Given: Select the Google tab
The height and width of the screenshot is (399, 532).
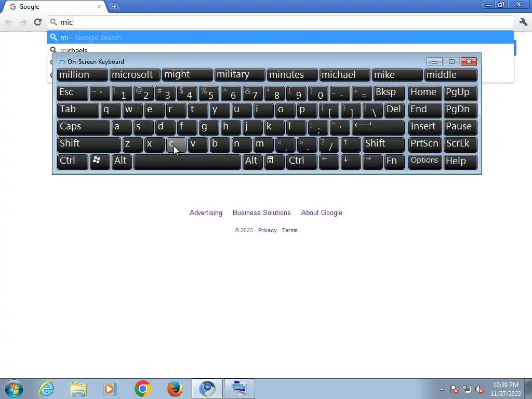Looking at the screenshot, I should click(54, 6).
